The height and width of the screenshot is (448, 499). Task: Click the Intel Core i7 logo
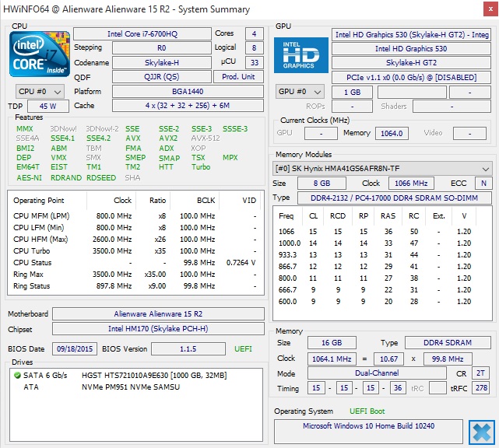(x=40, y=54)
